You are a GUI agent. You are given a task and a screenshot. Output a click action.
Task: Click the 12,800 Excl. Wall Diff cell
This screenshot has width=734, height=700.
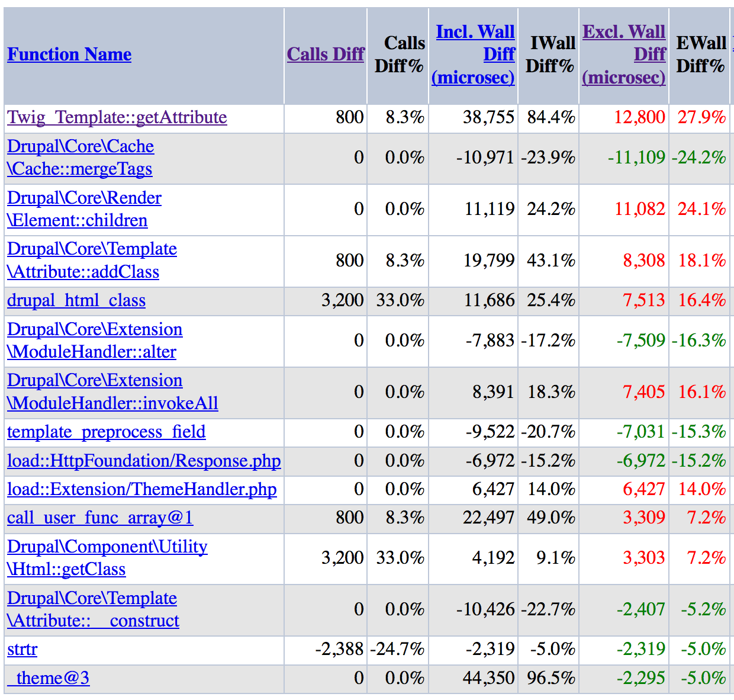(x=639, y=117)
